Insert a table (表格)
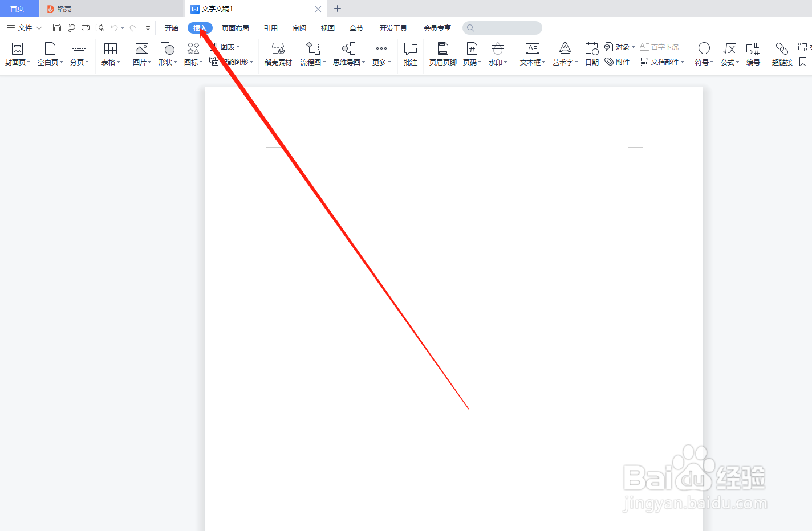This screenshot has width=812, height=531. [111, 54]
